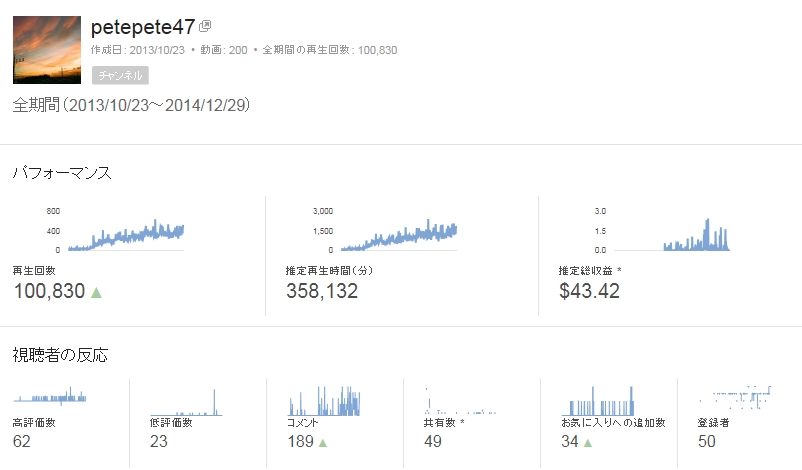Click the 358,132 watch minutes value
802x470 pixels.
(x=322, y=291)
